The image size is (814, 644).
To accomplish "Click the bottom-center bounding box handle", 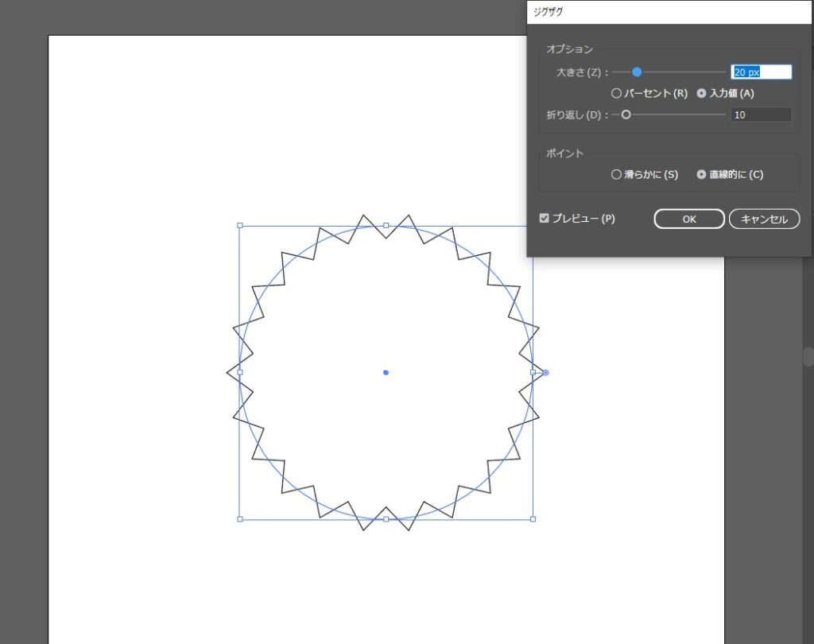I will (386, 519).
